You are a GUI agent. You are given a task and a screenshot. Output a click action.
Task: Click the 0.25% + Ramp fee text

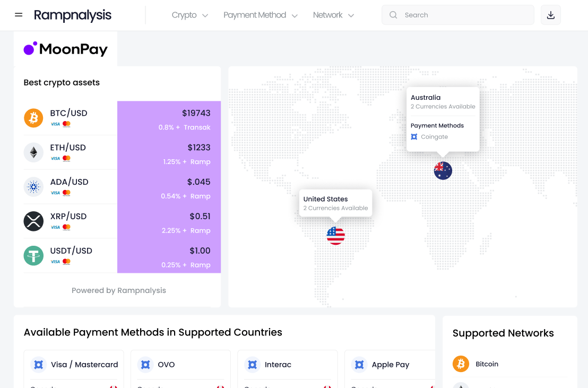(x=186, y=265)
